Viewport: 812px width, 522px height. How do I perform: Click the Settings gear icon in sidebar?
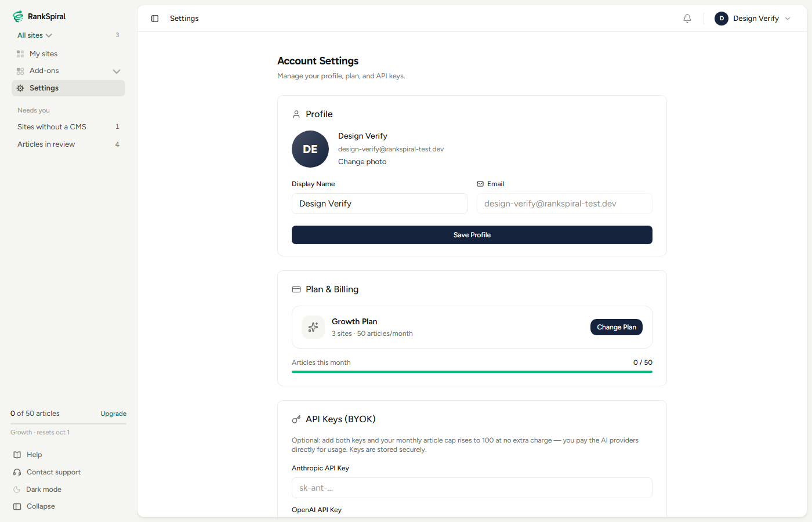(x=20, y=88)
